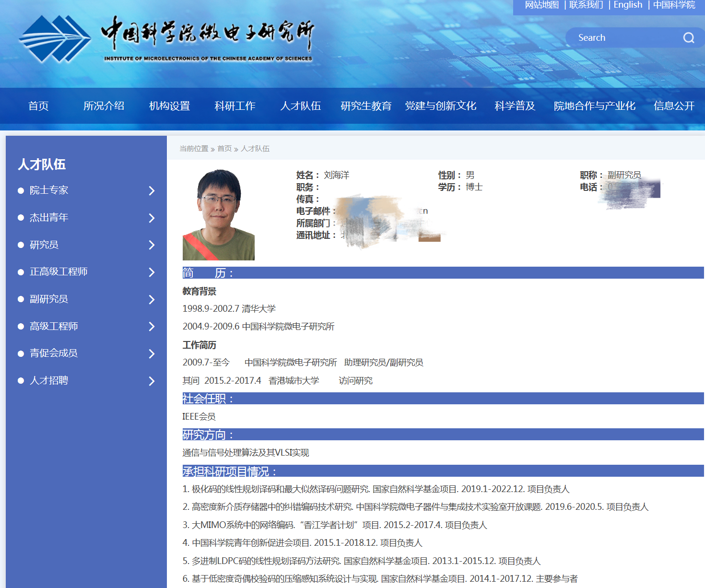Open 党建与创新文化 navigation menu

coord(440,106)
